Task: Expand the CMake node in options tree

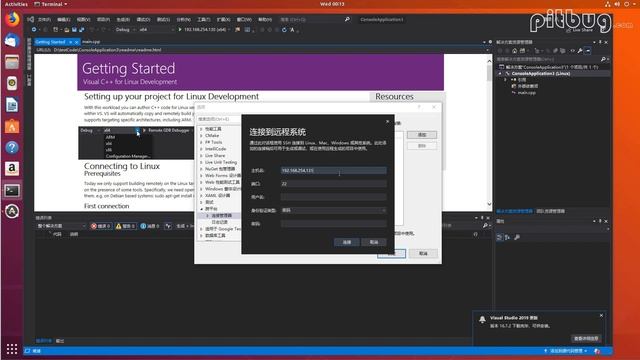Action: click(x=201, y=136)
